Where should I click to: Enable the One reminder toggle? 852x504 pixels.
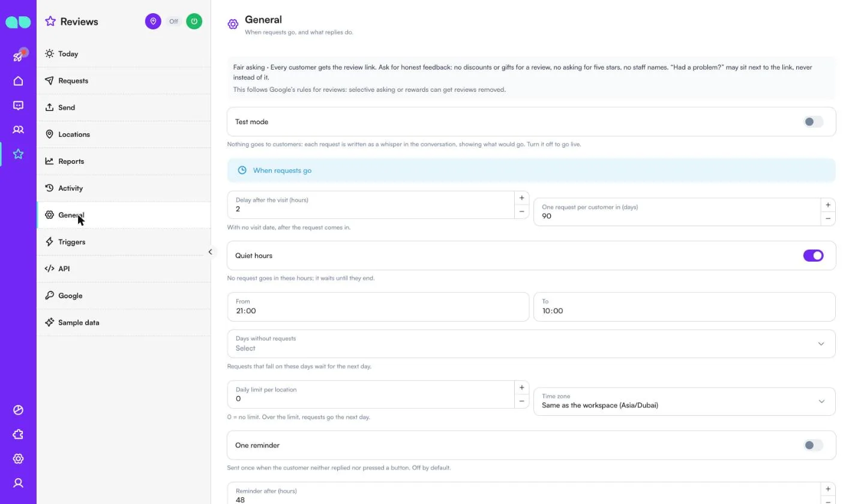(813, 445)
